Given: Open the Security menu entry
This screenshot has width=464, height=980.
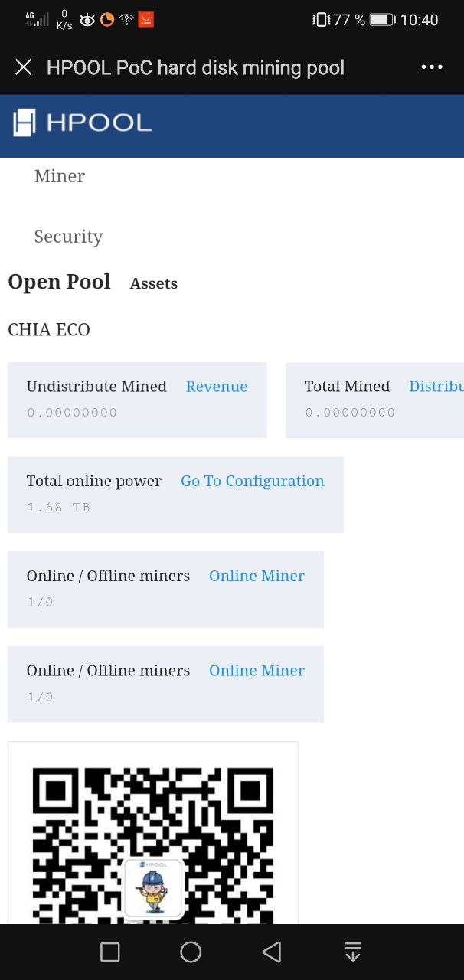Looking at the screenshot, I should click(x=68, y=237).
